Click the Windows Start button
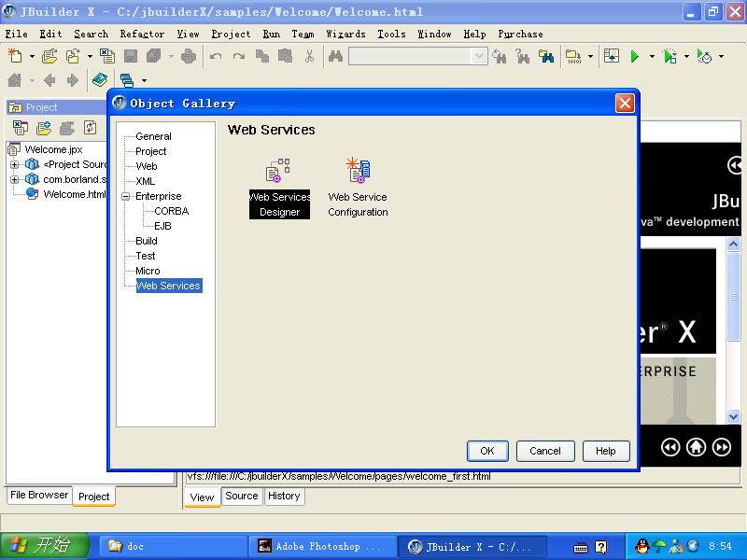Viewport: 747px width, 560px height. pyautogui.click(x=44, y=546)
